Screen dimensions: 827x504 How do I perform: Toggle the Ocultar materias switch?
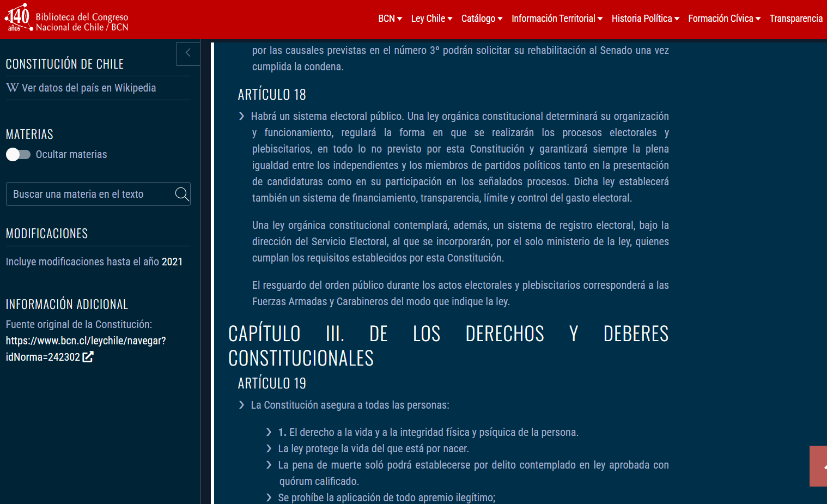coord(18,155)
